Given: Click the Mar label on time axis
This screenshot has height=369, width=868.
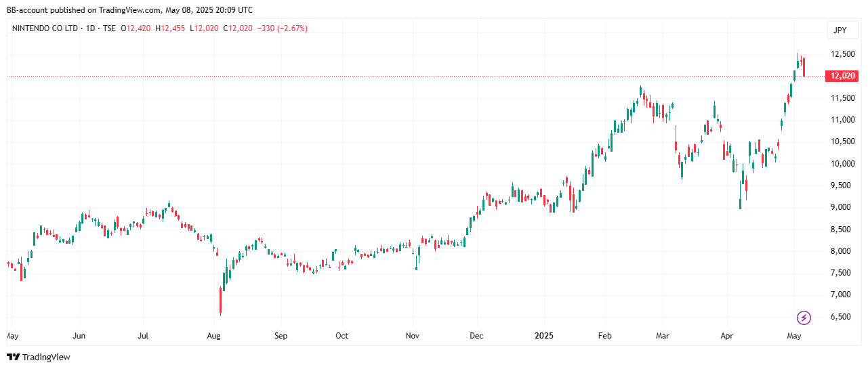Looking at the screenshot, I should 664,336.
